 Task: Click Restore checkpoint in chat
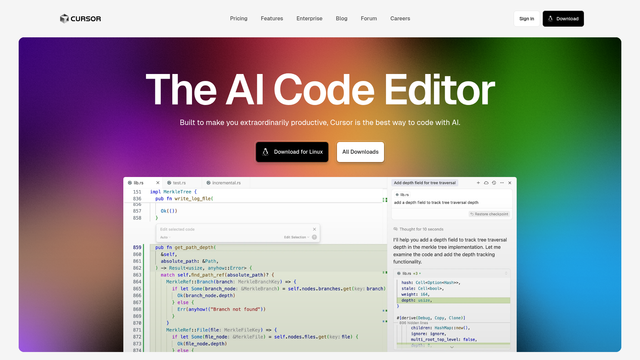[x=489, y=214]
